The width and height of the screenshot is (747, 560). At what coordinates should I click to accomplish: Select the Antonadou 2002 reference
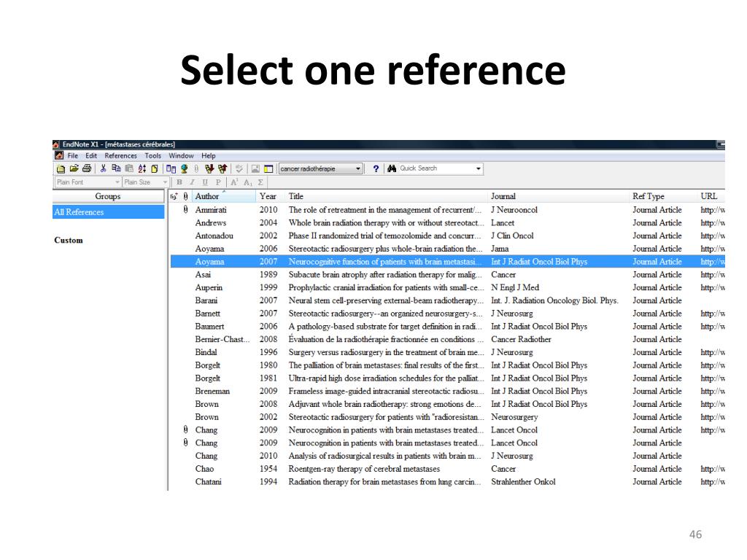[447, 236]
